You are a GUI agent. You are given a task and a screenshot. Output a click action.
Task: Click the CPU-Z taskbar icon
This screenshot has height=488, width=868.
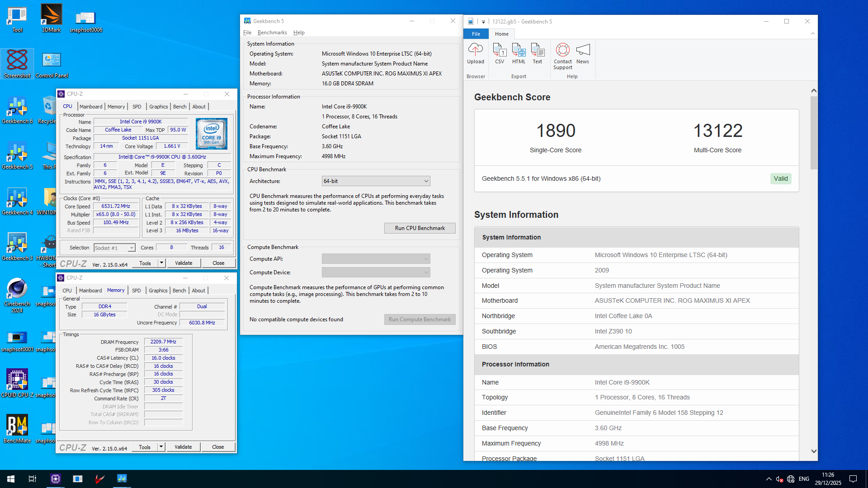[56, 479]
